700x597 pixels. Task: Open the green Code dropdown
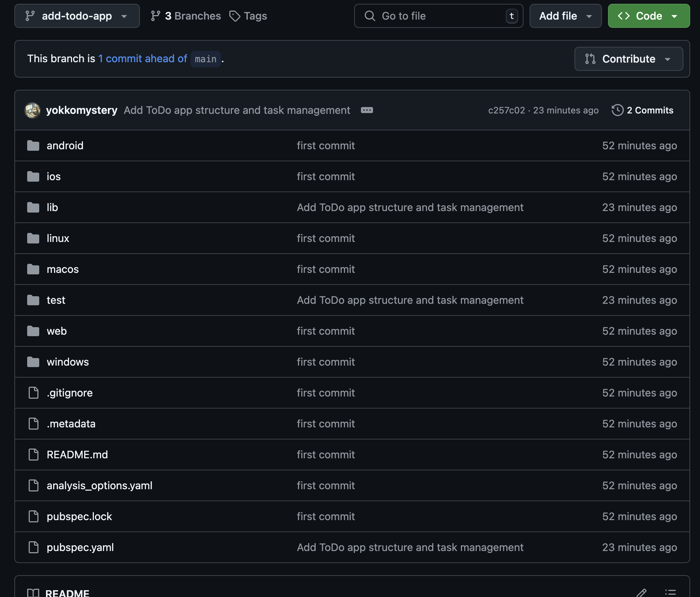coord(648,16)
